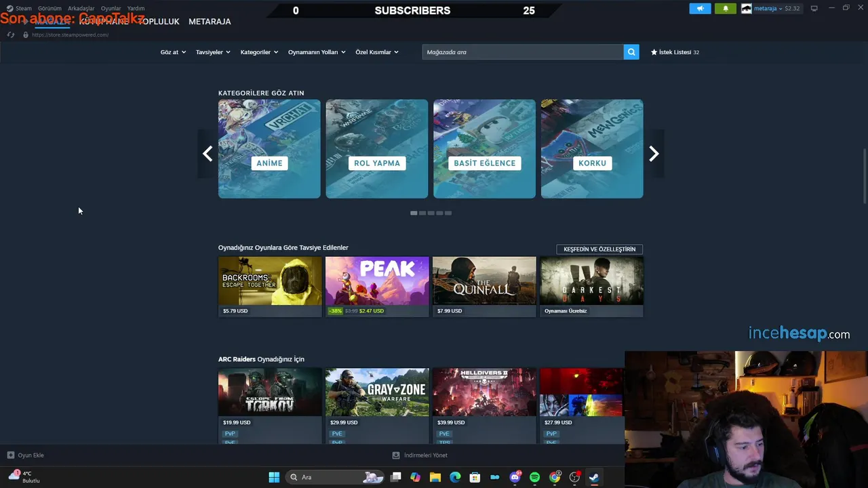Image resolution: width=868 pixels, height=488 pixels.
Task: Expand the Oynamanın Yolları dropdown
Action: tap(317, 52)
